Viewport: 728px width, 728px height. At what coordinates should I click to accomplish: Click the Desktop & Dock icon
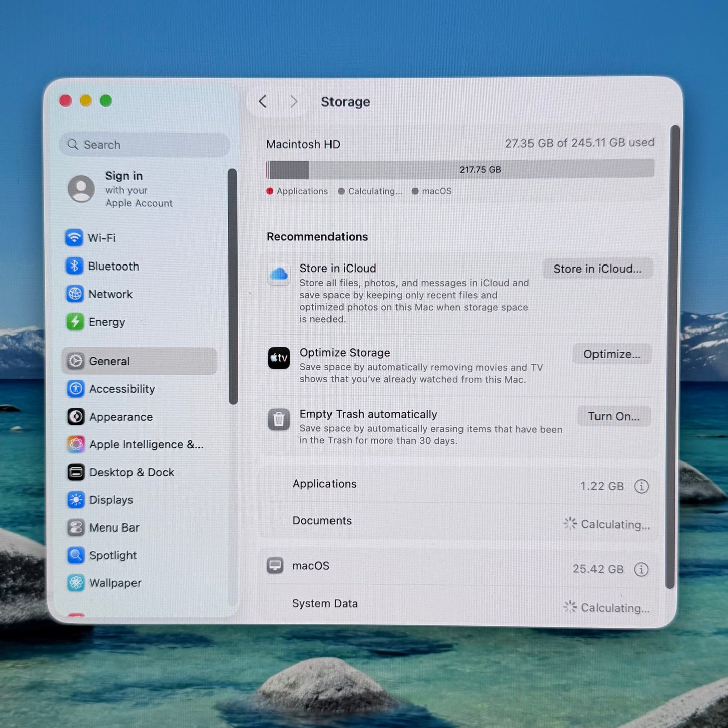click(76, 472)
